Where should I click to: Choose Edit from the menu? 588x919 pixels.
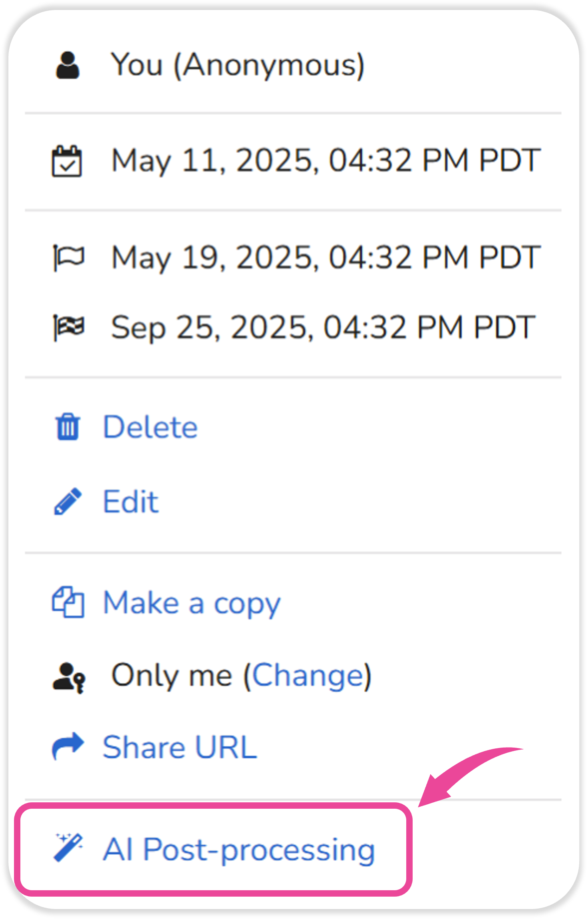[131, 501]
